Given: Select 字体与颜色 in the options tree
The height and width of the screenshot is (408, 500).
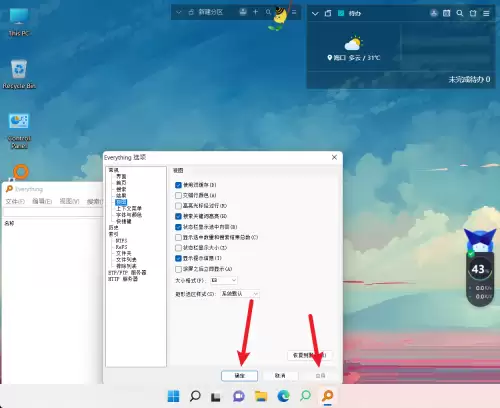Looking at the screenshot, I should click(129, 215).
